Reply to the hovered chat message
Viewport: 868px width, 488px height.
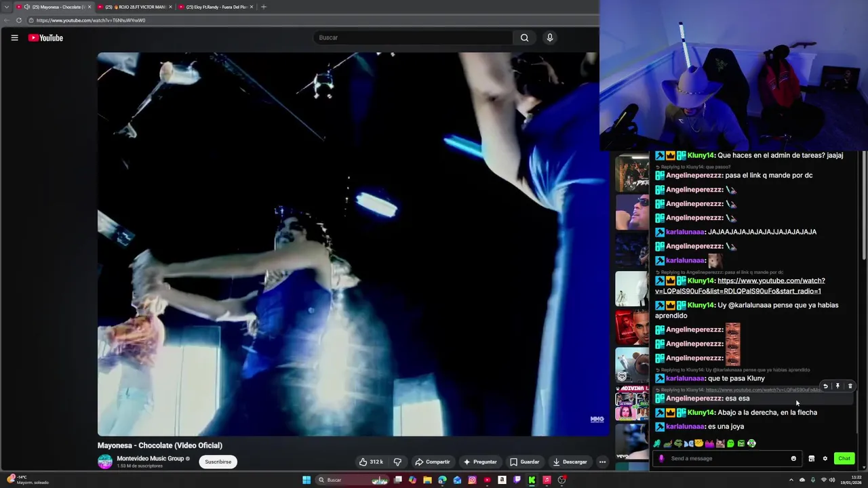point(825,386)
